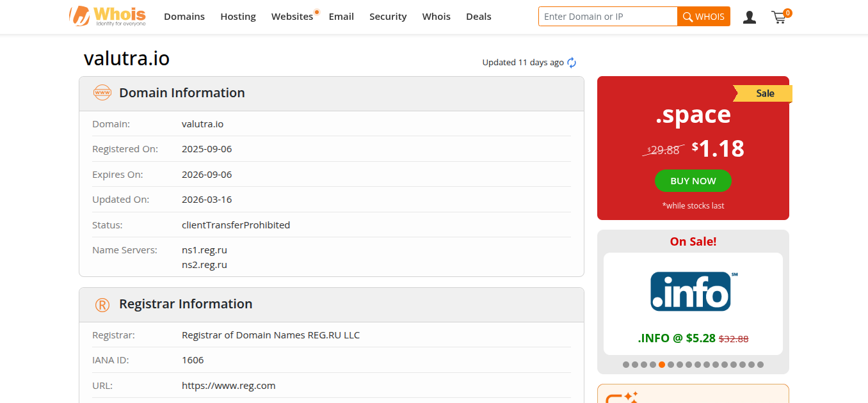Click the updated date 2026-03-16

pyautogui.click(x=207, y=200)
